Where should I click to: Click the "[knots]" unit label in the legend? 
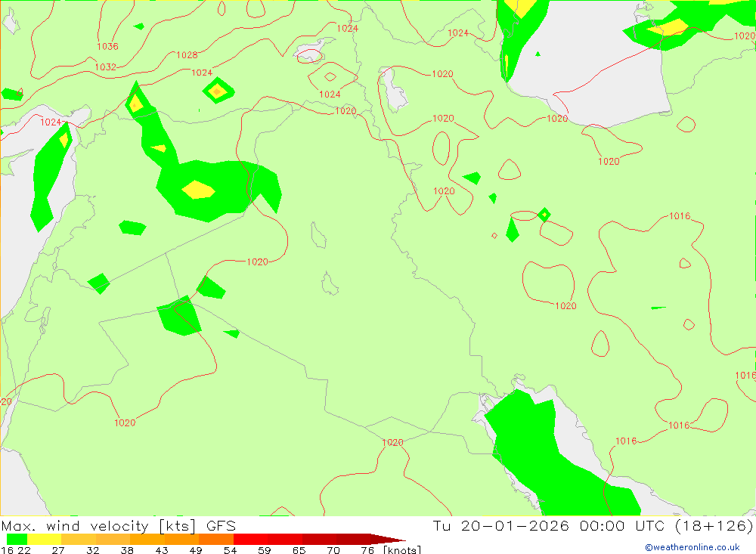pos(402,549)
